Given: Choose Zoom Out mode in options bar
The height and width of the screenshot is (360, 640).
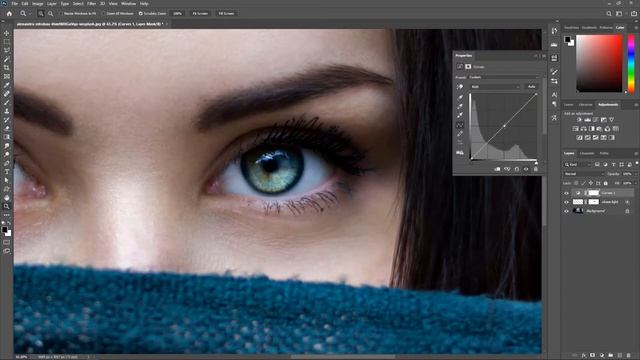Looking at the screenshot, I should pyautogui.click(x=51, y=13).
